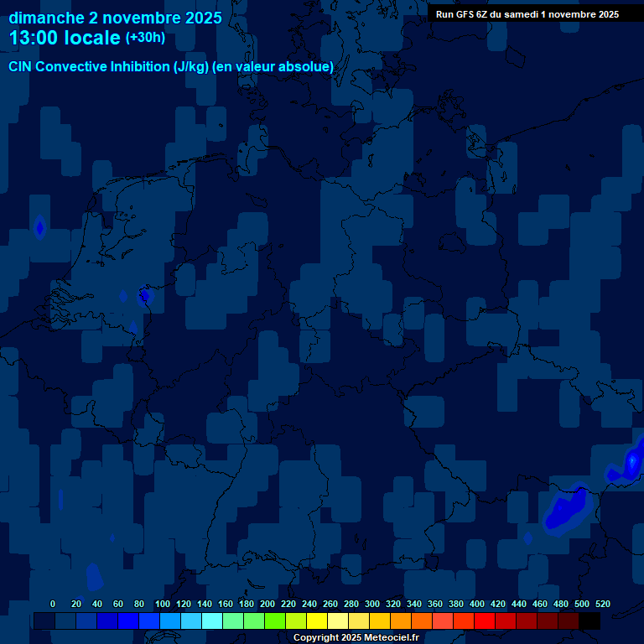Select the black swatch at legend's right end
644x644 pixels.
point(589,621)
